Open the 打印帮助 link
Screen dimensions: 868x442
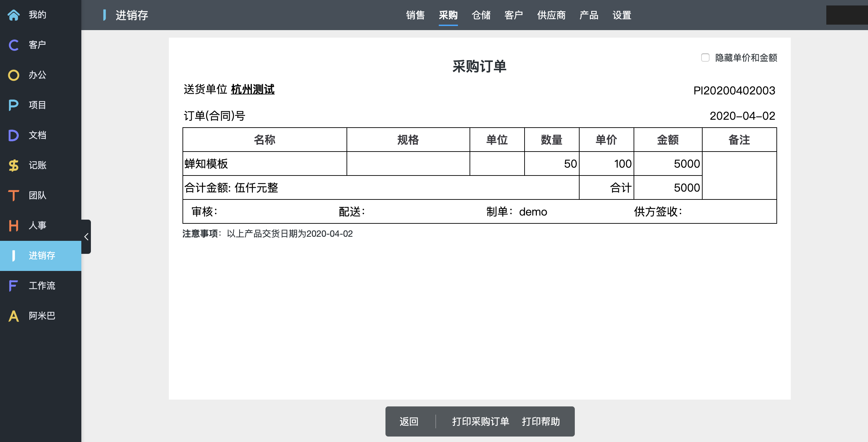click(x=541, y=421)
